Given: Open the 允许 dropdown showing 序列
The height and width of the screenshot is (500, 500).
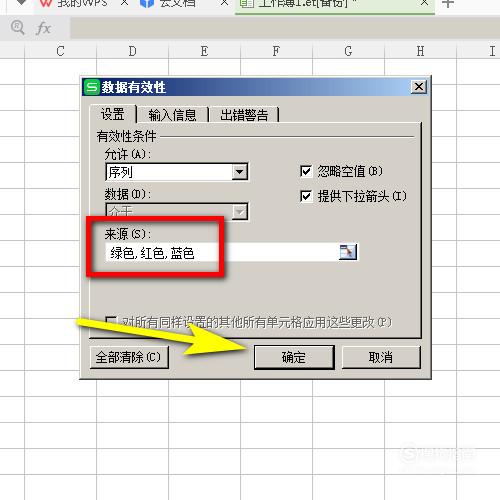Looking at the screenshot, I should [177, 172].
